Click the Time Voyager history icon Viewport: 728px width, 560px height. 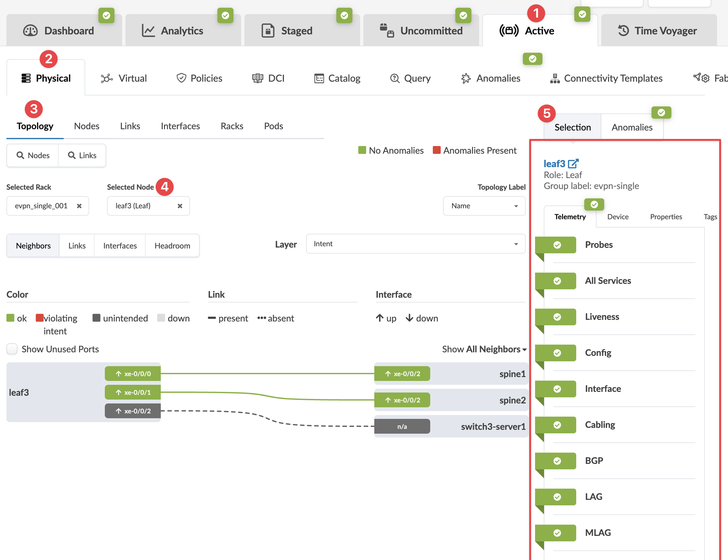623,31
